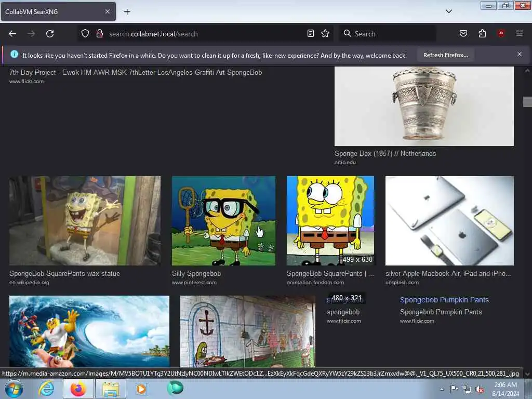Screen dimensions: 532x399
Task: Open the Extensions puzzle icon
Action: click(x=482, y=33)
